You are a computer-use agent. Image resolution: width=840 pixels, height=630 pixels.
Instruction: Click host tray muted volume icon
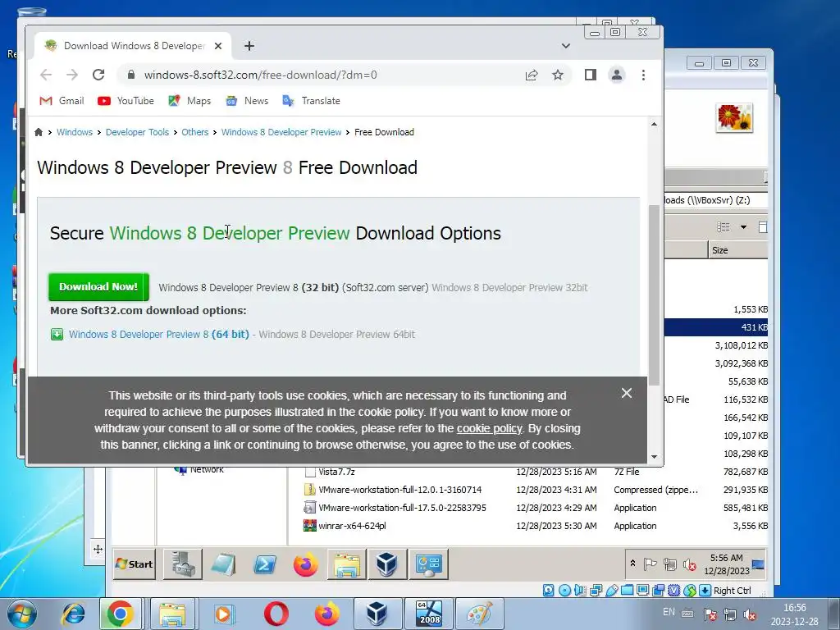(x=750, y=614)
